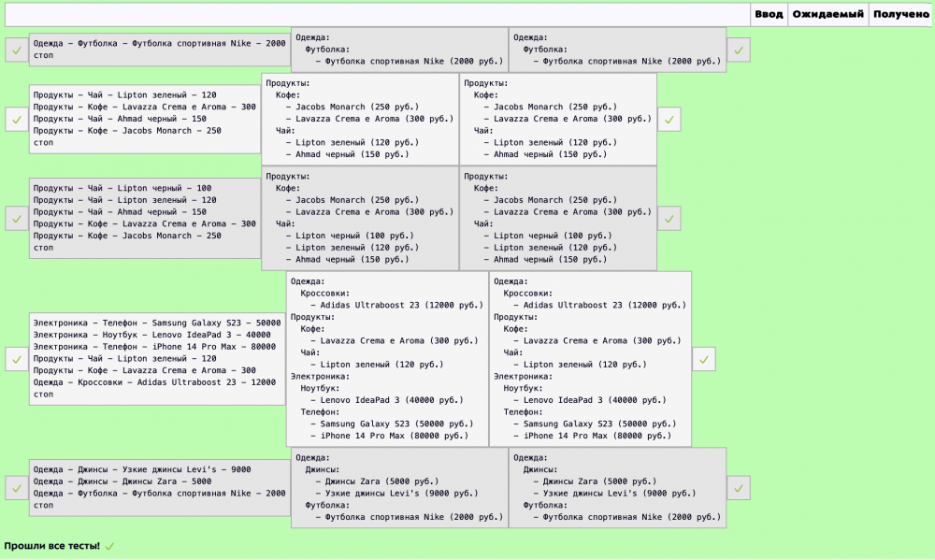
Task: Click the input box with Футболка спортивная Nike only
Action: 160,50
